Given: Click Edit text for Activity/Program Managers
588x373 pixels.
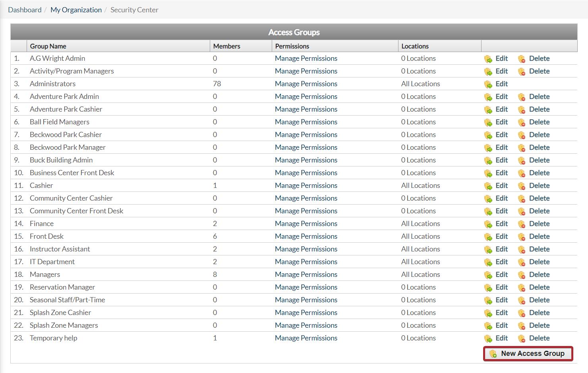Looking at the screenshot, I should click(x=501, y=71).
